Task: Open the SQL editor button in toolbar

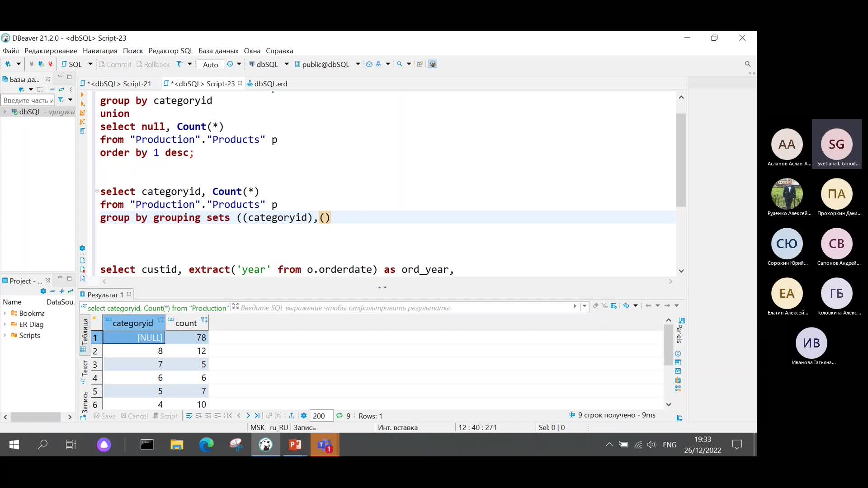Action: 72,64
